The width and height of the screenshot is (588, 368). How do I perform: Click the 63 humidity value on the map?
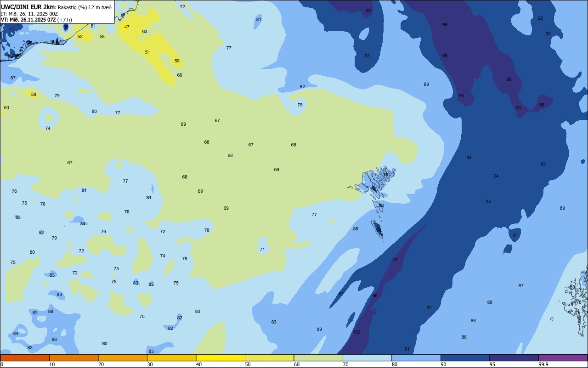(x=145, y=32)
